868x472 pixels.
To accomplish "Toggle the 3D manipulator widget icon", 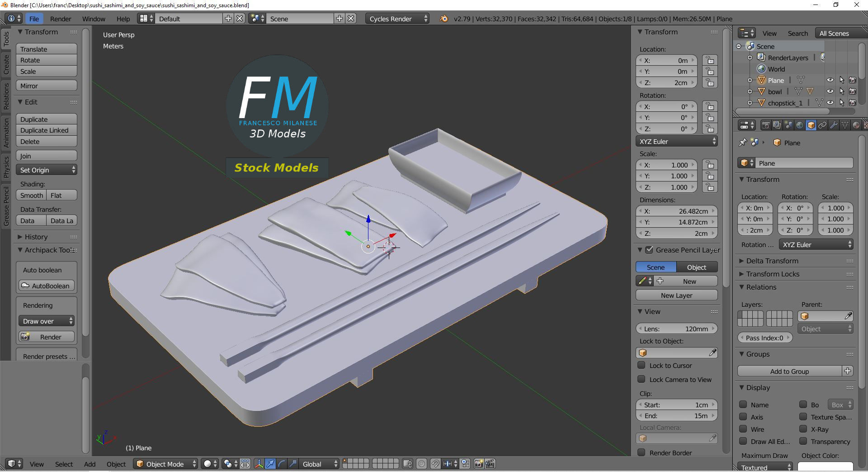I will [259, 464].
